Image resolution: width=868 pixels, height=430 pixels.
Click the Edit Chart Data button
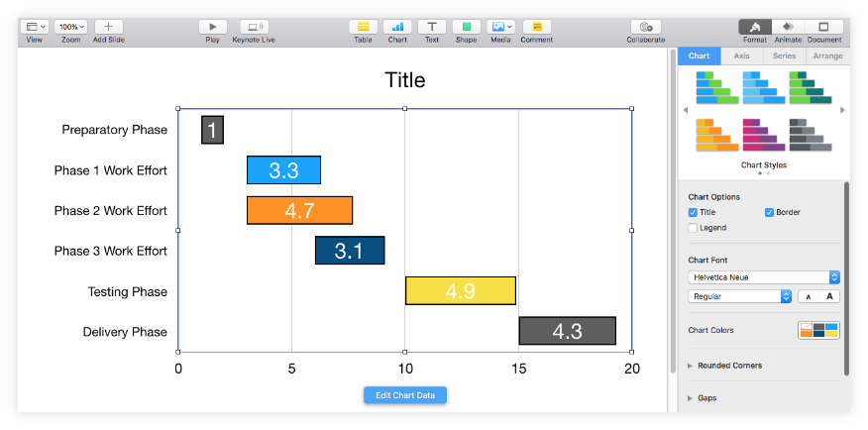(405, 395)
